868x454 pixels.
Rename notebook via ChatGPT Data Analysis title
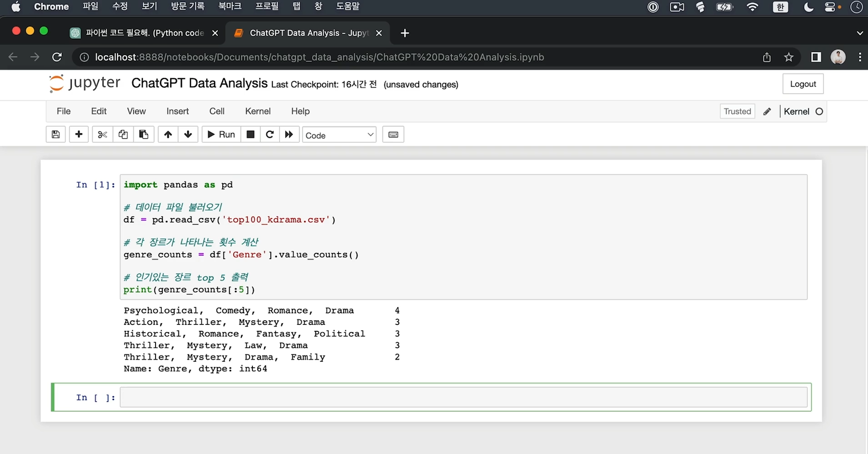tap(199, 83)
